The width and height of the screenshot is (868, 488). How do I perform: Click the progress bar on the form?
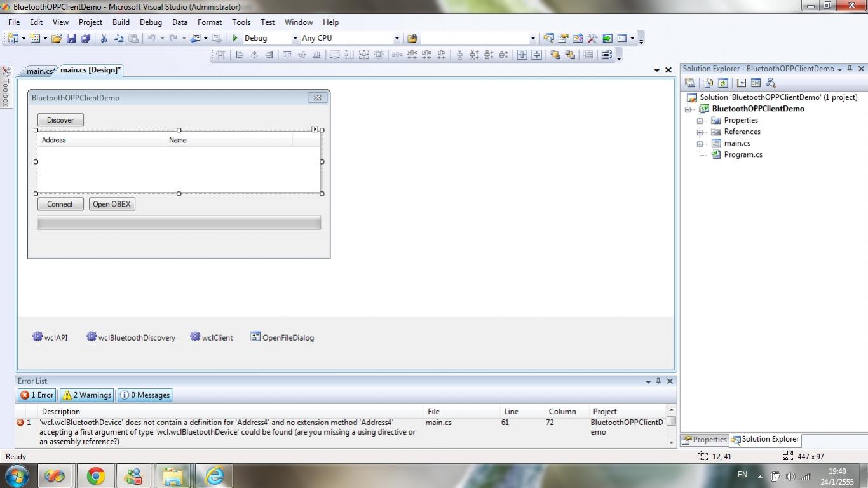[179, 222]
